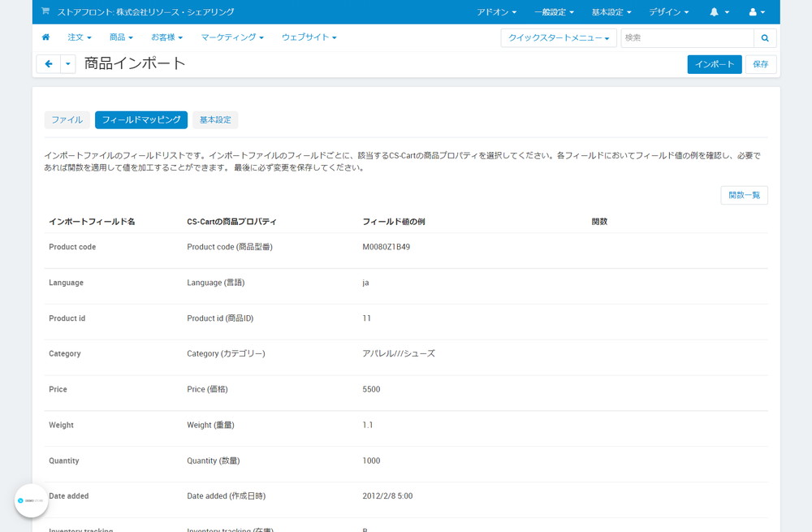Click the フィールド値の例 column header
The image size is (812, 532).
tap(394, 222)
